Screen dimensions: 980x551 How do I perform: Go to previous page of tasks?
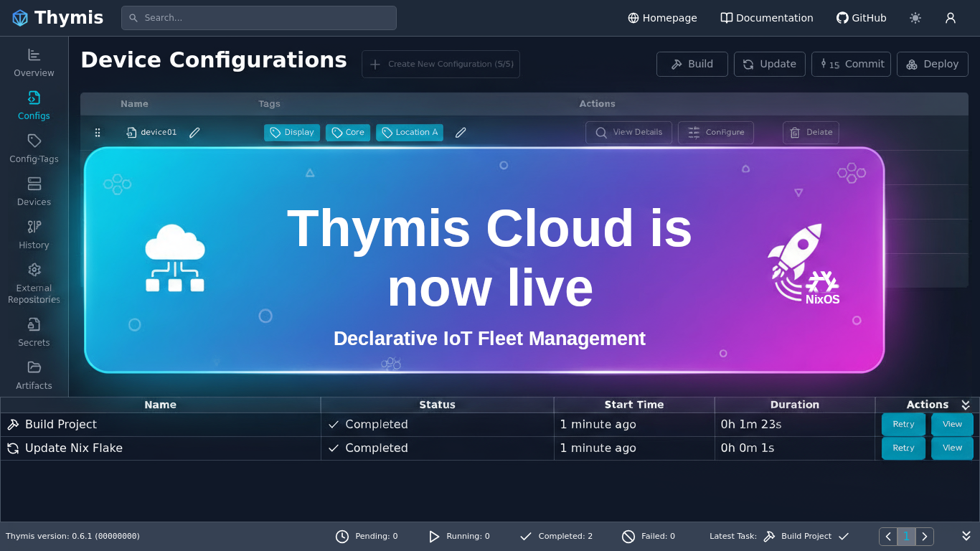tap(888, 537)
